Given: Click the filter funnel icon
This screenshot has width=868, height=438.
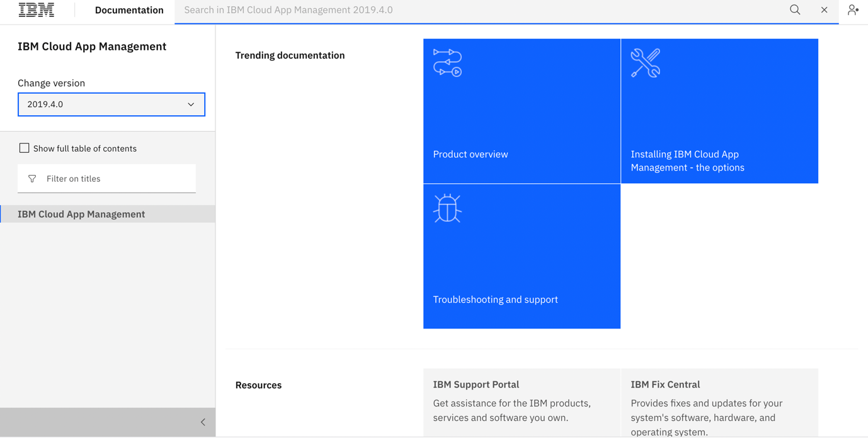Looking at the screenshot, I should tap(32, 179).
